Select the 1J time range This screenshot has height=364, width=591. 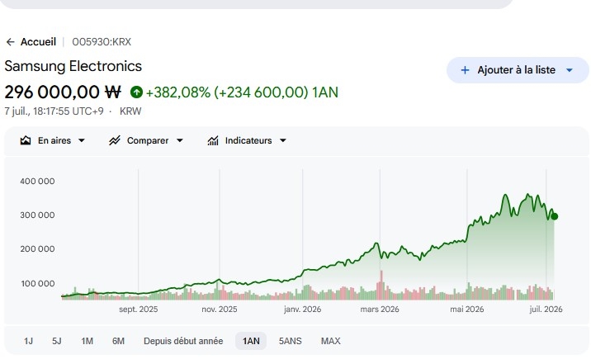tap(28, 341)
